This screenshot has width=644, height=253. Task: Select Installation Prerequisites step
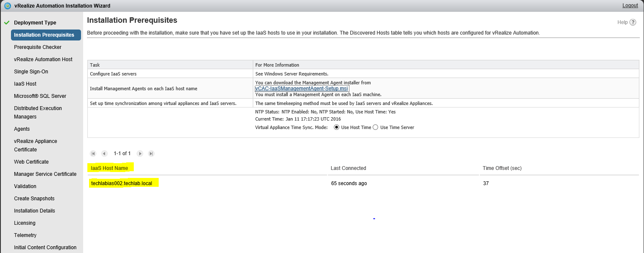(46, 35)
